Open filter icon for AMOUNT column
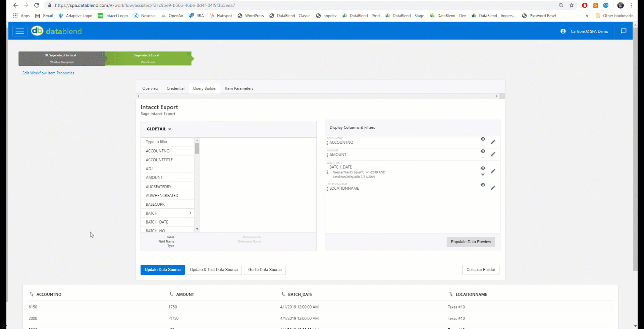 [x=483, y=157]
